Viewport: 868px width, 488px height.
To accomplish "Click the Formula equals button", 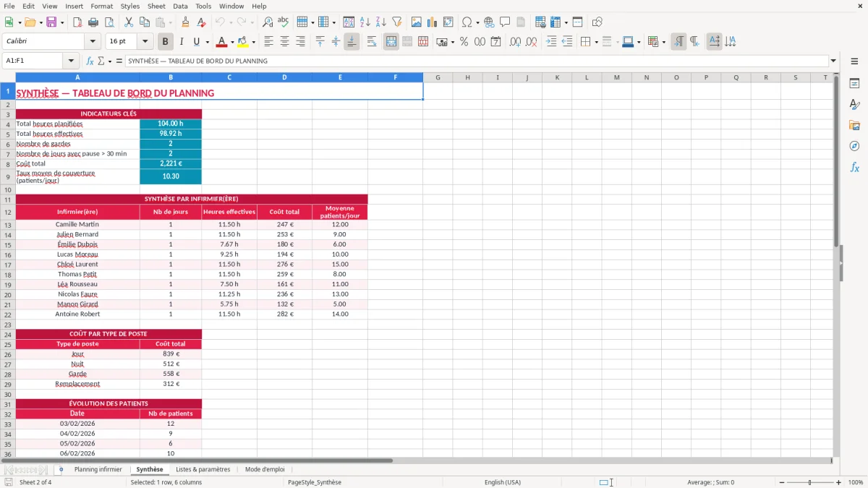I will pyautogui.click(x=119, y=61).
